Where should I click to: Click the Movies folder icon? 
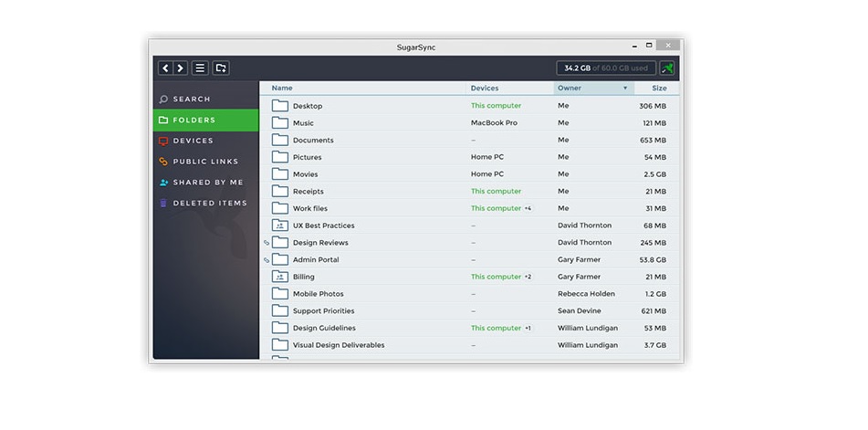(x=280, y=174)
